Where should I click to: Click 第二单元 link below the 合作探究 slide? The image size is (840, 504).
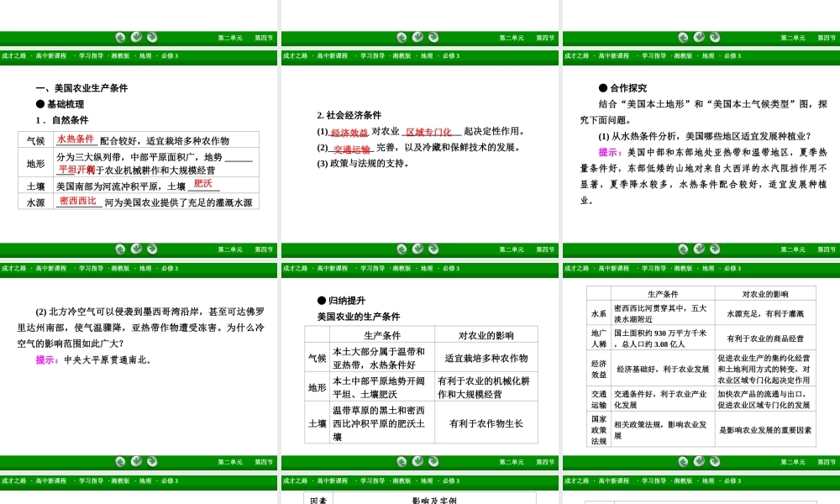(792, 249)
